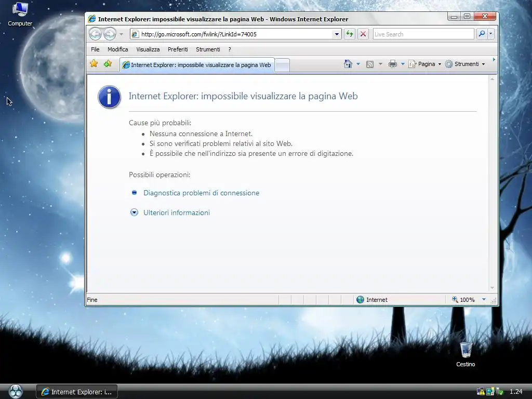Open the Visualizza menu
This screenshot has width=532, height=399.
click(148, 49)
